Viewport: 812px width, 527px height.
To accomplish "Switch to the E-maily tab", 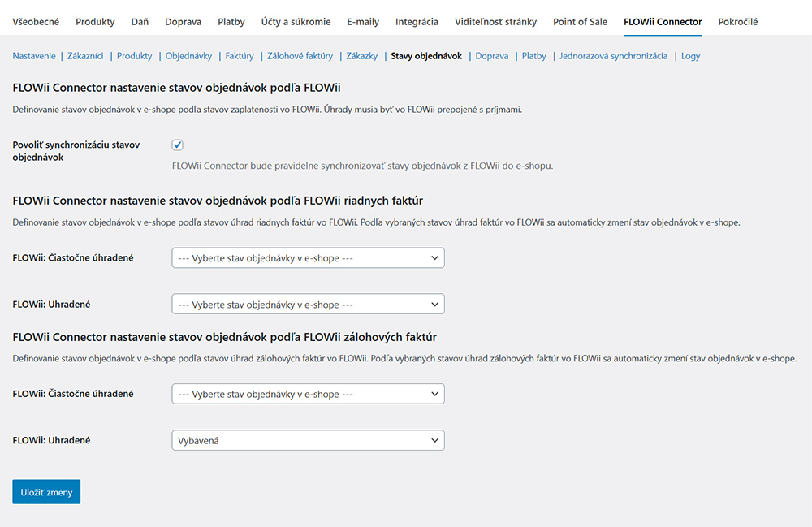I will (x=363, y=22).
